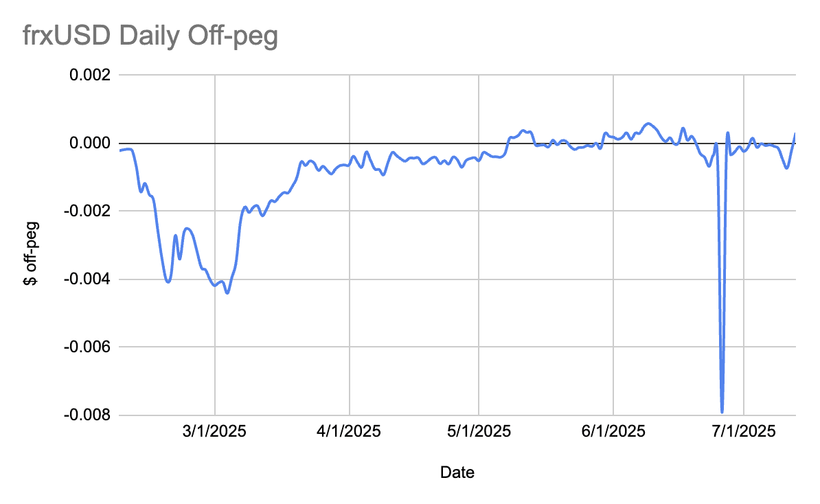Click the 7/1/2025 date label
This screenshot has width=820, height=504.
click(x=744, y=432)
